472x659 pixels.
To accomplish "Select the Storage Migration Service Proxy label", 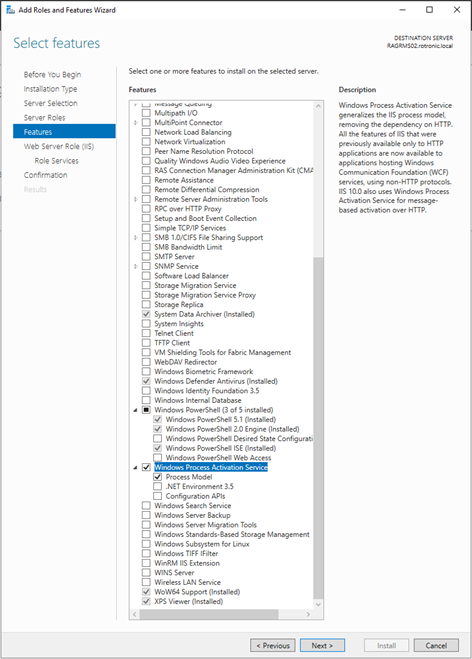I will (x=205, y=295).
